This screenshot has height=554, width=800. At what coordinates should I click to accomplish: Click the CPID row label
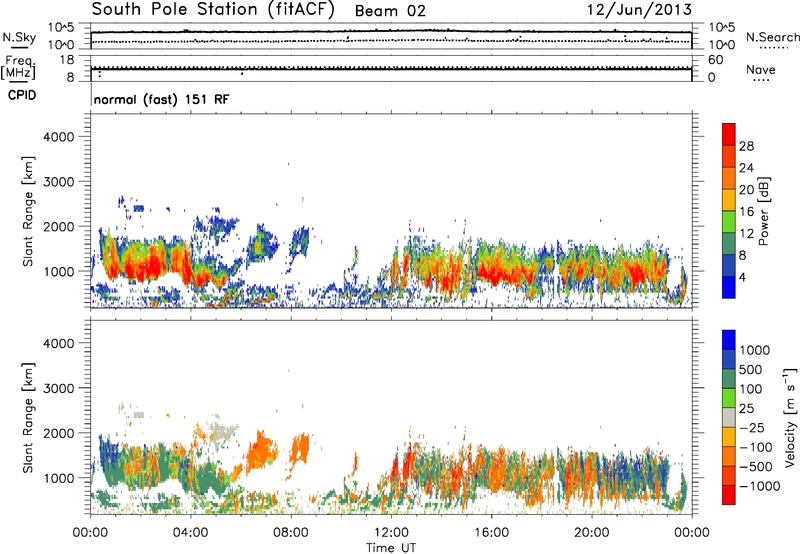tap(22, 95)
